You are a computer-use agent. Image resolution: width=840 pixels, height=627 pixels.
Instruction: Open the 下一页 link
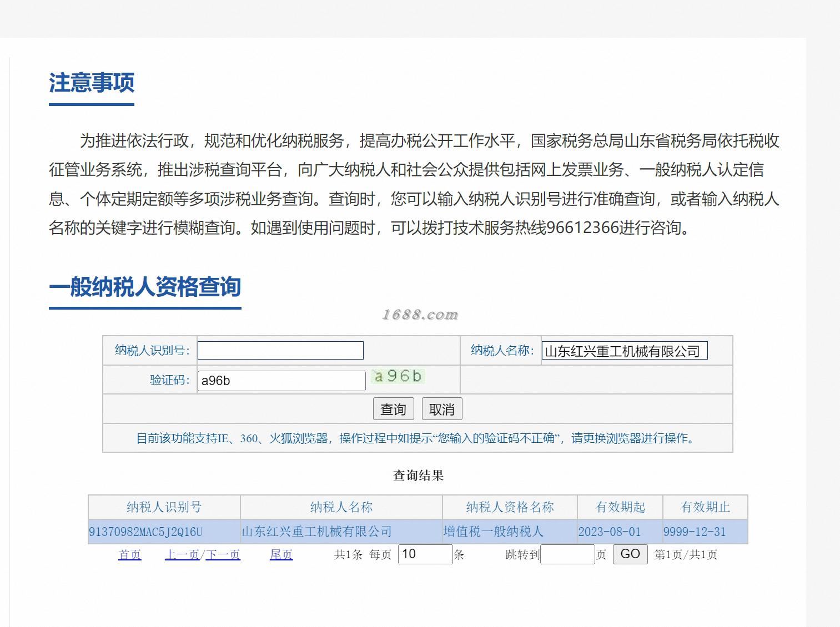point(223,554)
